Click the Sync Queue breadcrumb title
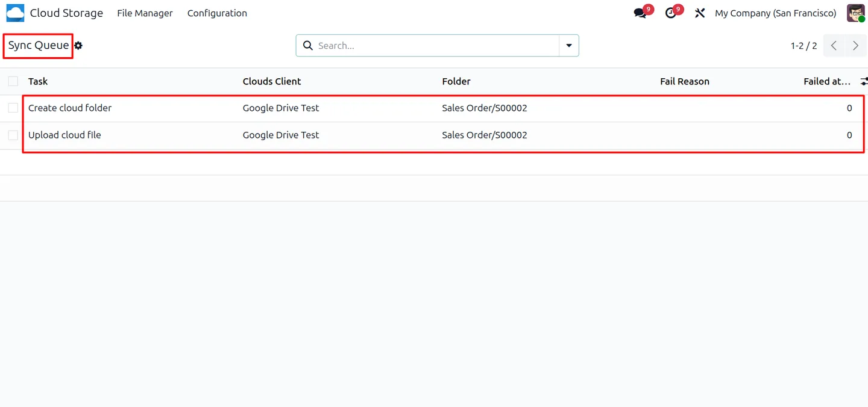 point(39,46)
